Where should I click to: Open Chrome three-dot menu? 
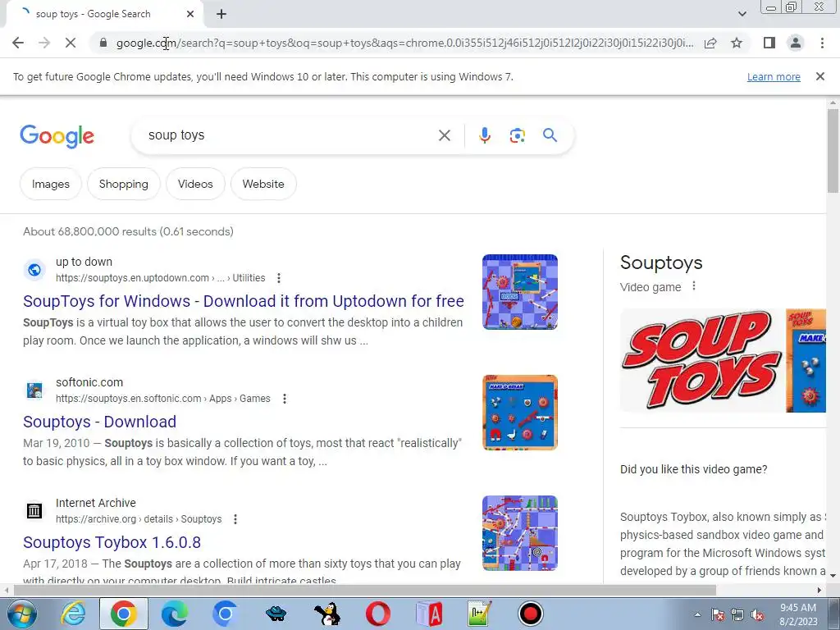click(x=822, y=43)
